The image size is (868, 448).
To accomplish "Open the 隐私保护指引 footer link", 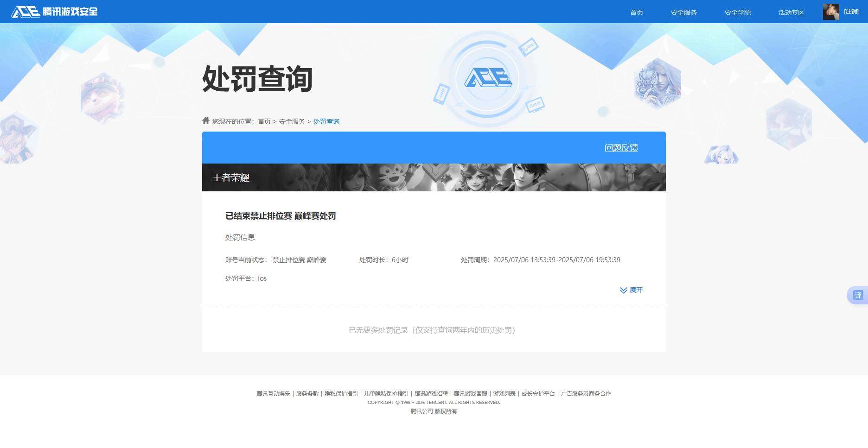I will click(339, 393).
